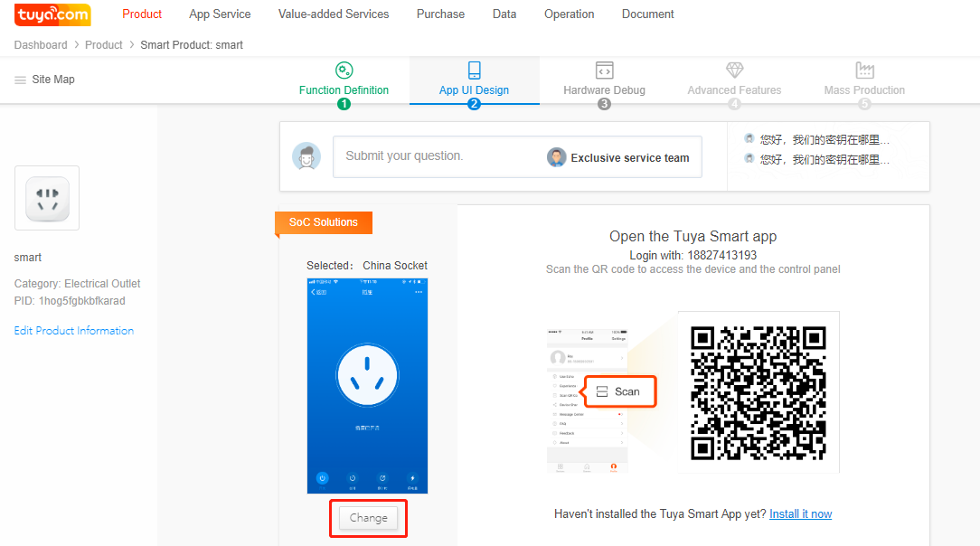Click the QR code image
The image size is (980, 546).
point(759,392)
